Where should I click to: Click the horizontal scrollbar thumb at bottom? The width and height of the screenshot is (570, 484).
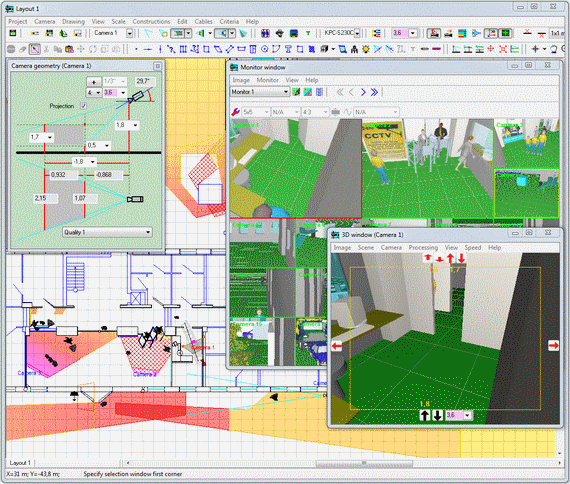point(364,463)
